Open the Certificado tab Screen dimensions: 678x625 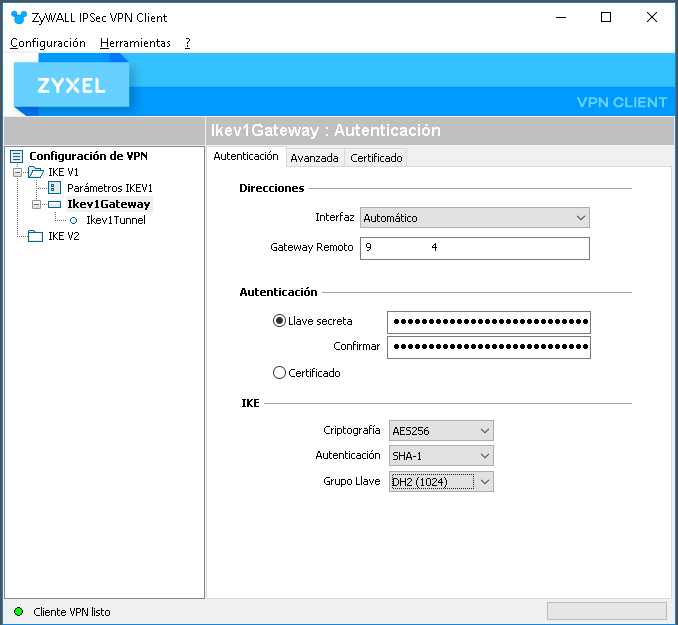point(376,158)
